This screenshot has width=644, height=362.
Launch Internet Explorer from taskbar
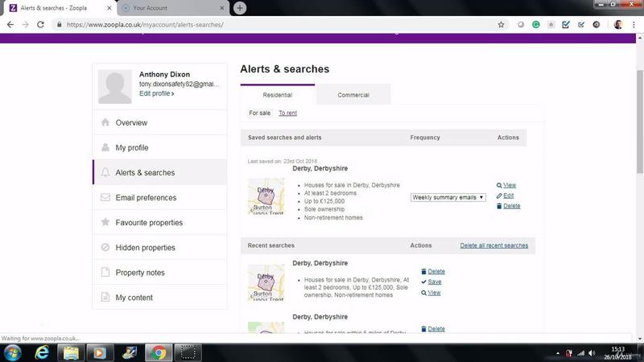pos(42,352)
